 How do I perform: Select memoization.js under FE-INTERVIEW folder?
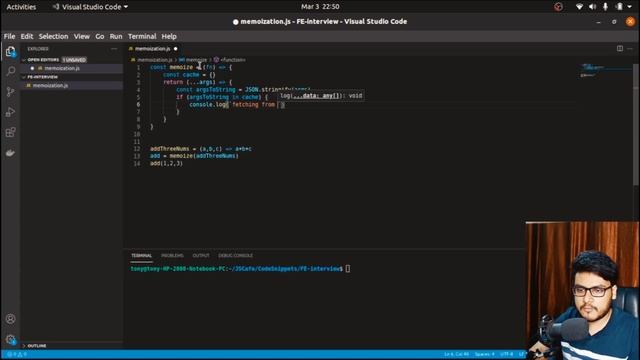tap(50, 85)
